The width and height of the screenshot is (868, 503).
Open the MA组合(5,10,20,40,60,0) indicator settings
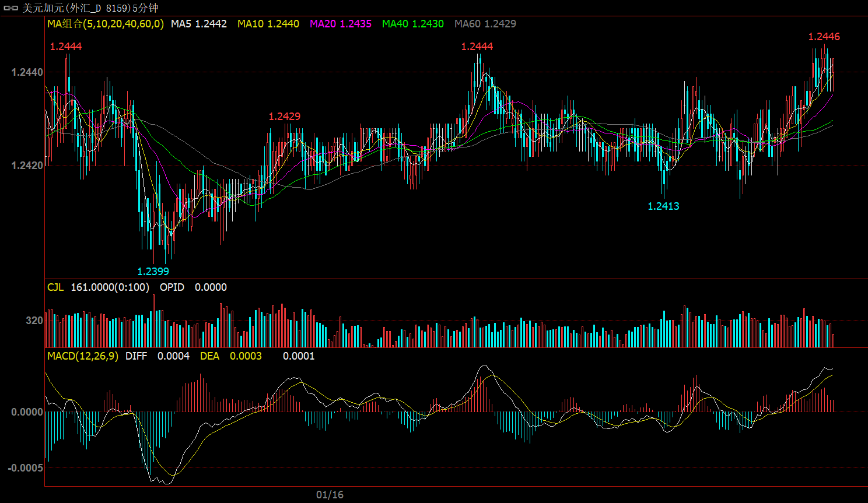tap(106, 24)
